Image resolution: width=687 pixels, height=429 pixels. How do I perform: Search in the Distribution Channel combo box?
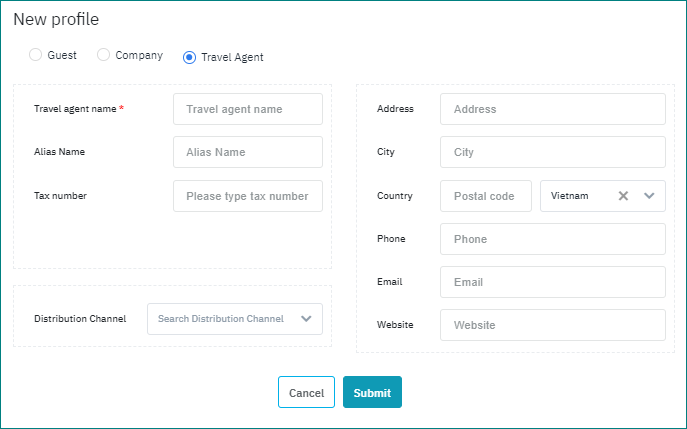click(220, 319)
